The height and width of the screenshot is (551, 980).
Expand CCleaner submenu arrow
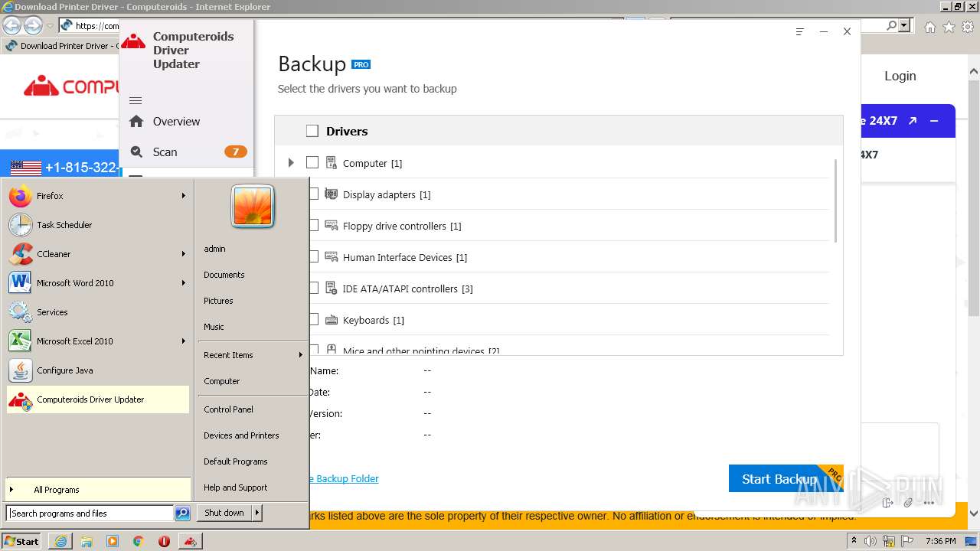click(x=184, y=254)
